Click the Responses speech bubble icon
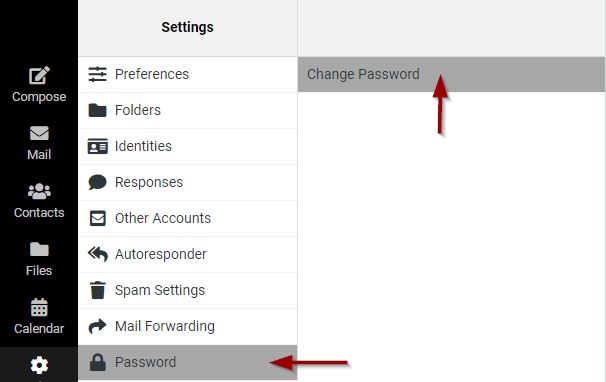Screen dimensions: 606x382 point(97,182)
